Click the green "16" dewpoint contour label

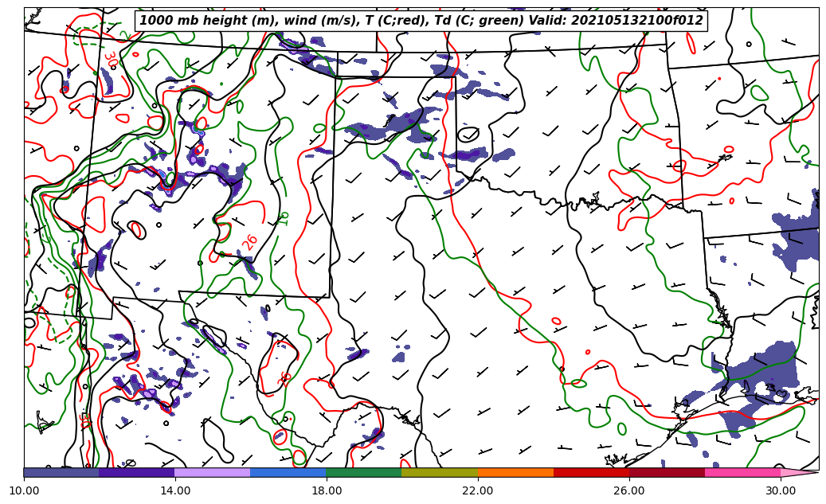(284, 217)
